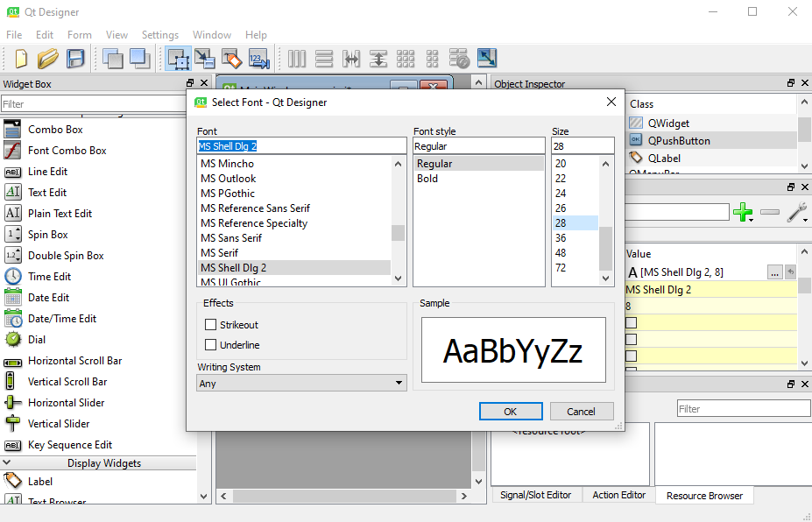Screen dimensions: 812x522
Task: Open the Settings menu
Action: (160, 35)
